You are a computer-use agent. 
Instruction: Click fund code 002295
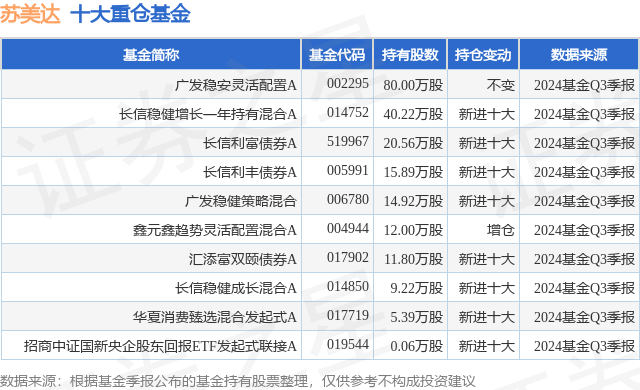348,84
